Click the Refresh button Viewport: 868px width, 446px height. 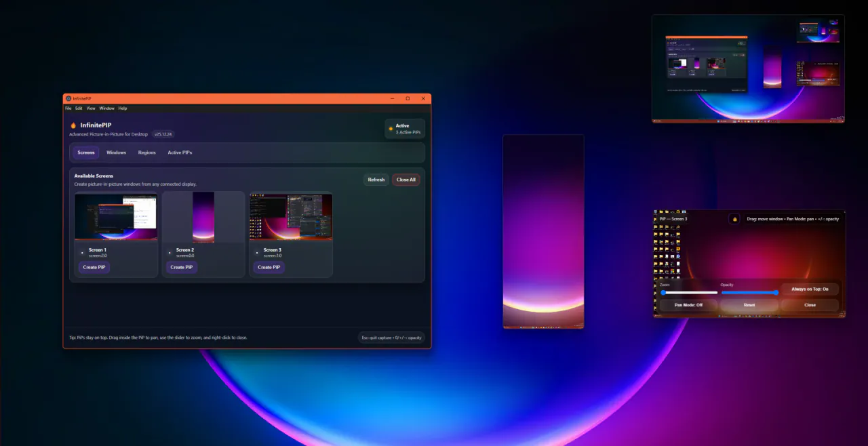[376, 180]
